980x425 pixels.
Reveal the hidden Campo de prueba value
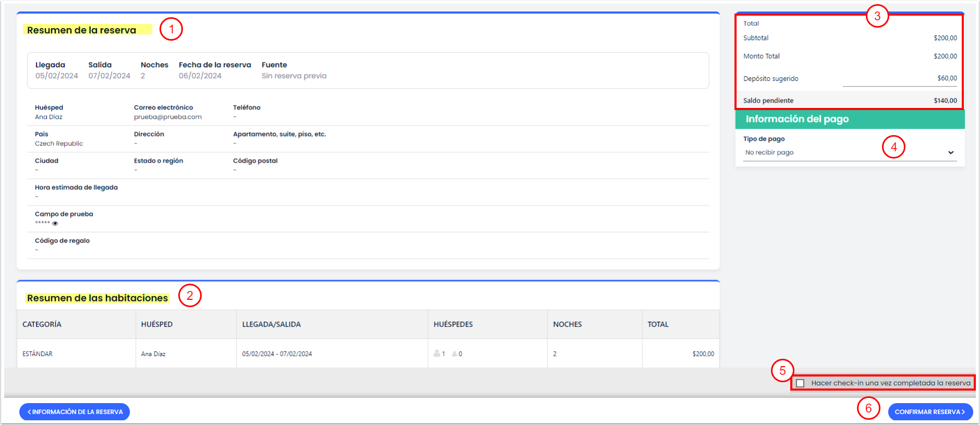55,223
